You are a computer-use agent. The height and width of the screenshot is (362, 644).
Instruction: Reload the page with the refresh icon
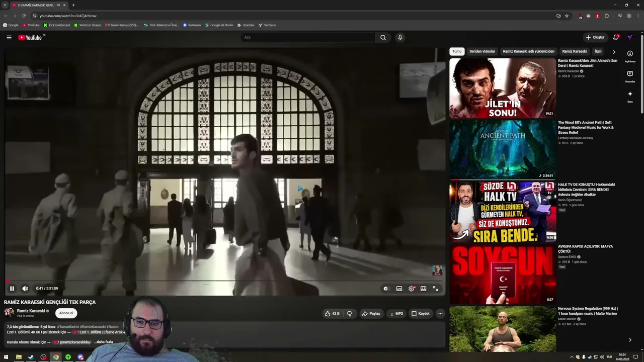click(24, 16)
